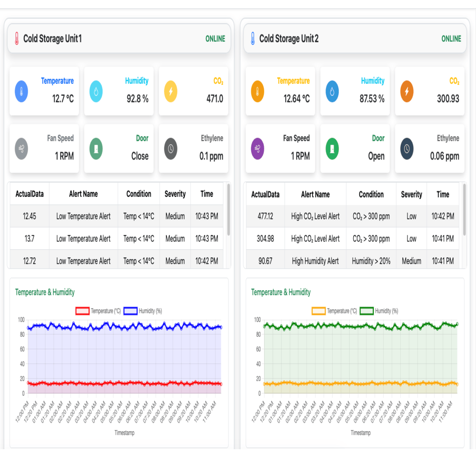Toggle red Temperature legend in Unit 1 chart
The height and width of the screenshot is (454, 476).
[82, 311]
